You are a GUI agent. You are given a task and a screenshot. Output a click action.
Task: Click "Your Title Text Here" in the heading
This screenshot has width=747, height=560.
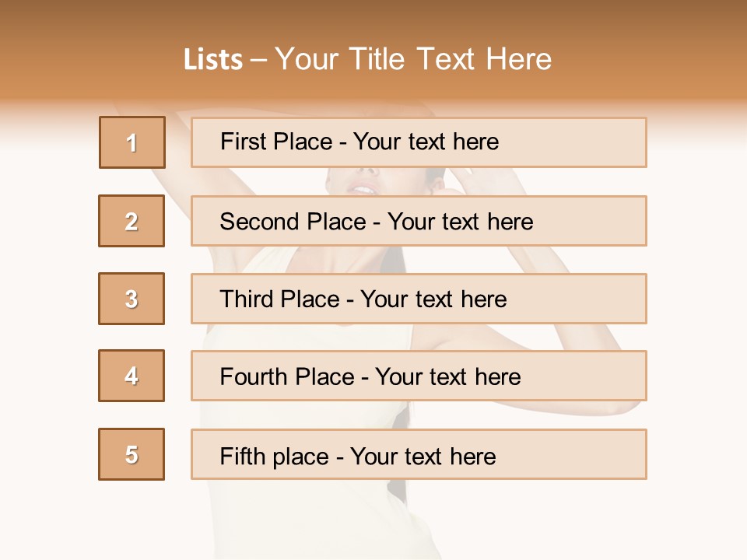(413, 59)
